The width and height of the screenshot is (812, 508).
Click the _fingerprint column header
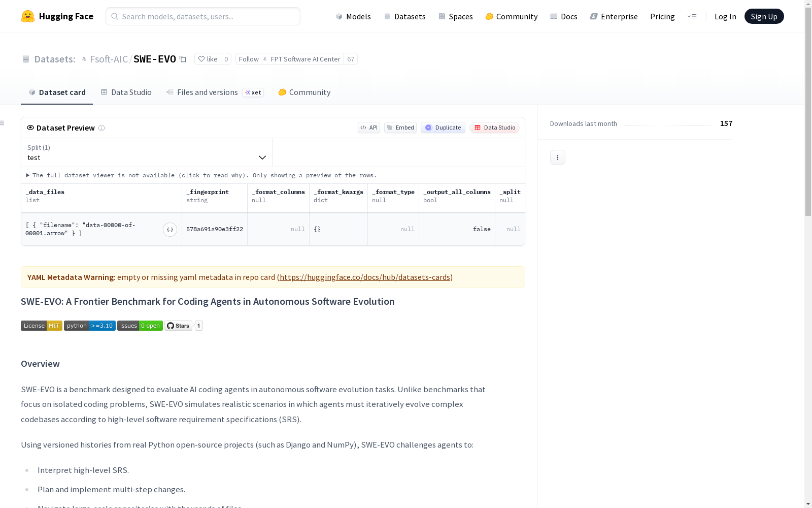(x=215, y=198)
